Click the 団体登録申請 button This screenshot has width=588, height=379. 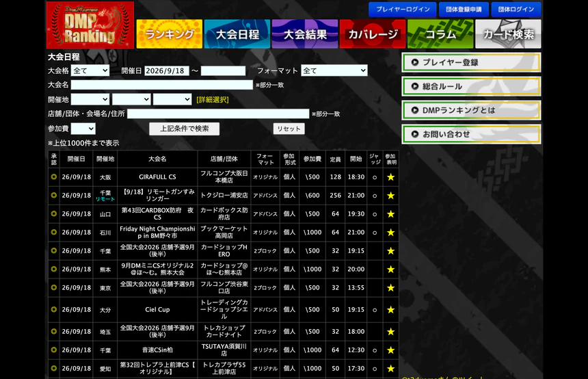(x=464, y=10)
